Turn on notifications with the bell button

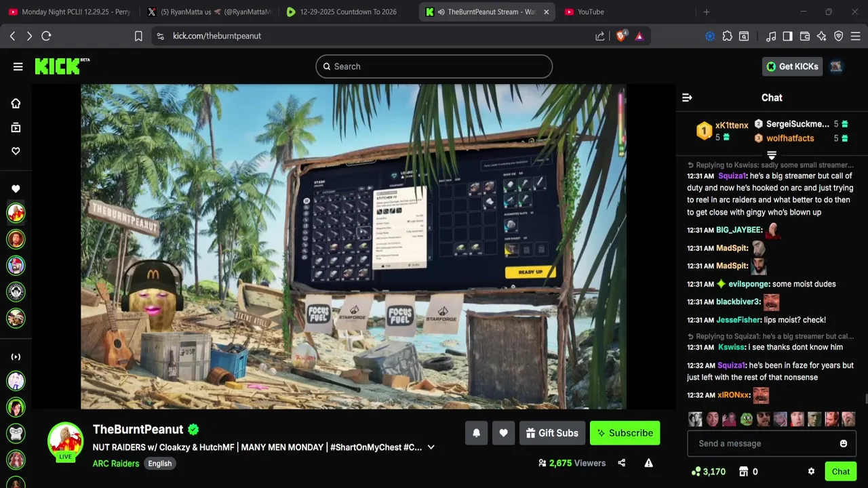[476, 433]
